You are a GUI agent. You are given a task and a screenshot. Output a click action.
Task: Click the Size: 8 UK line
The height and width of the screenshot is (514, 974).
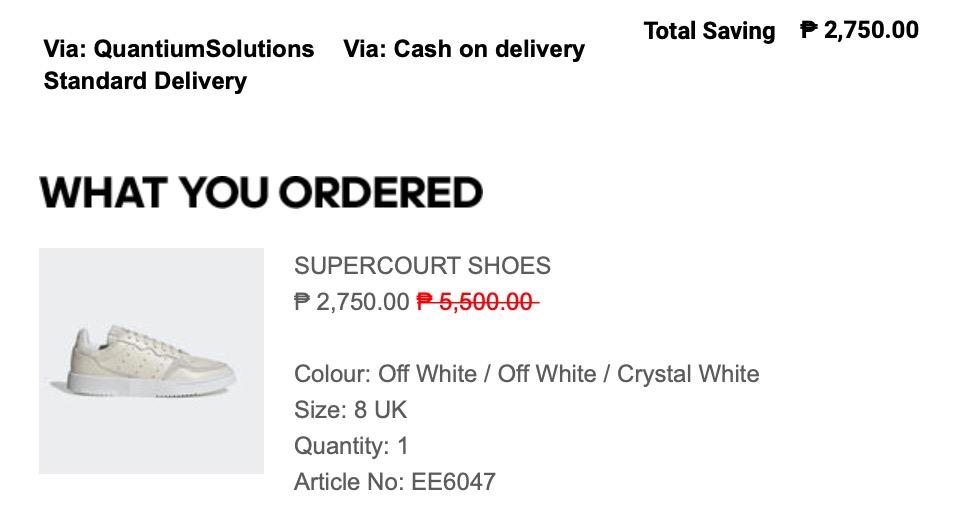(x=350, y=410)
